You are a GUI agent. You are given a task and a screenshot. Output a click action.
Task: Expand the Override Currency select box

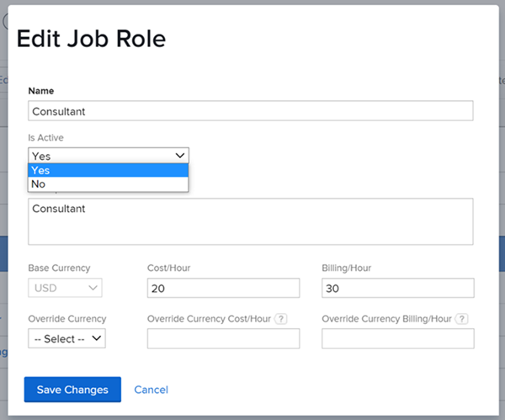point(66,338)
